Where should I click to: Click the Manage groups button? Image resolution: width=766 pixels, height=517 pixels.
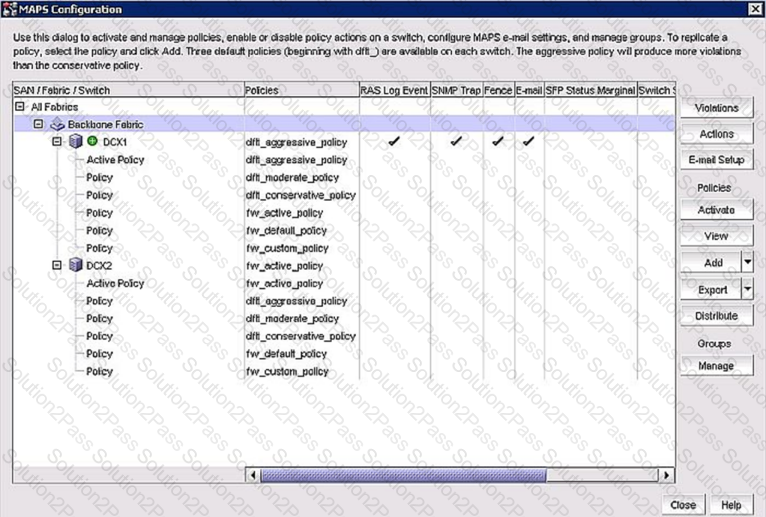(x=717, y=366)
